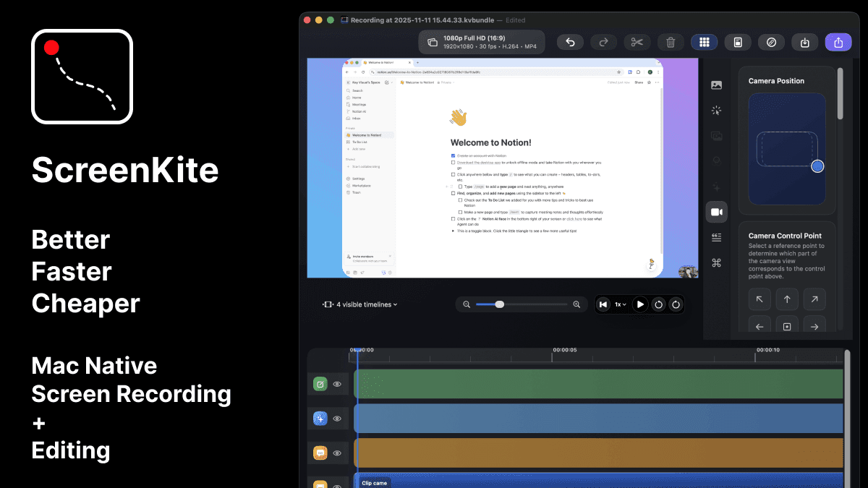Click the circular arrow right beside Play
Screen dimensions: 868x488
click(658, 304)
